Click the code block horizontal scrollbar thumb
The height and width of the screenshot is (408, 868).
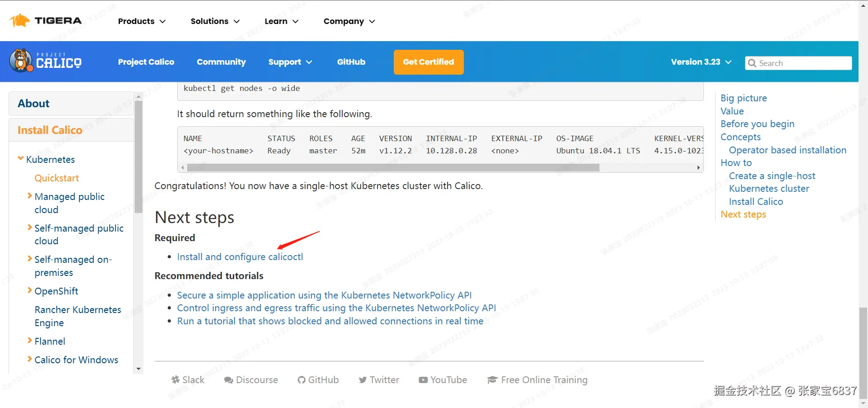point(393,168)
